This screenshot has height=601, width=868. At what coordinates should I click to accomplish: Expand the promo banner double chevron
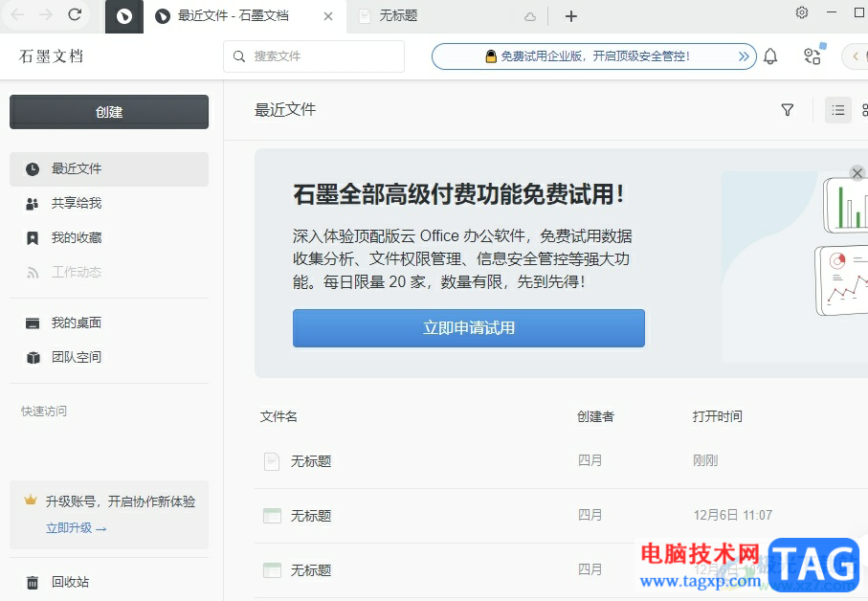coord(744,56)
